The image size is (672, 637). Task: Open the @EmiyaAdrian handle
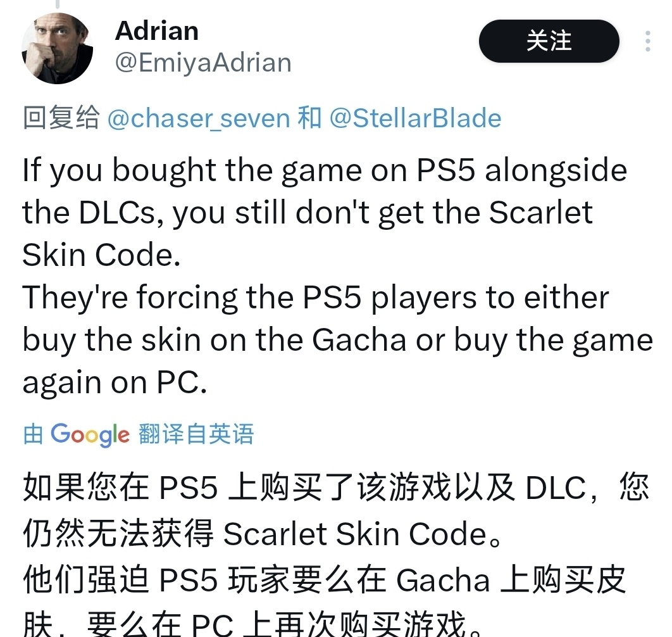(x=203, y=63)
